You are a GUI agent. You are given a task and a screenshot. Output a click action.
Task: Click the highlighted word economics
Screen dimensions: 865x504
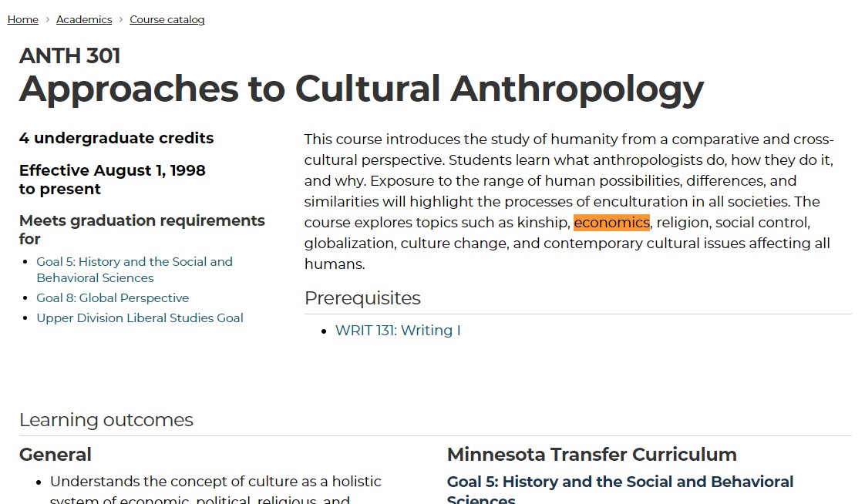[611, 223]
